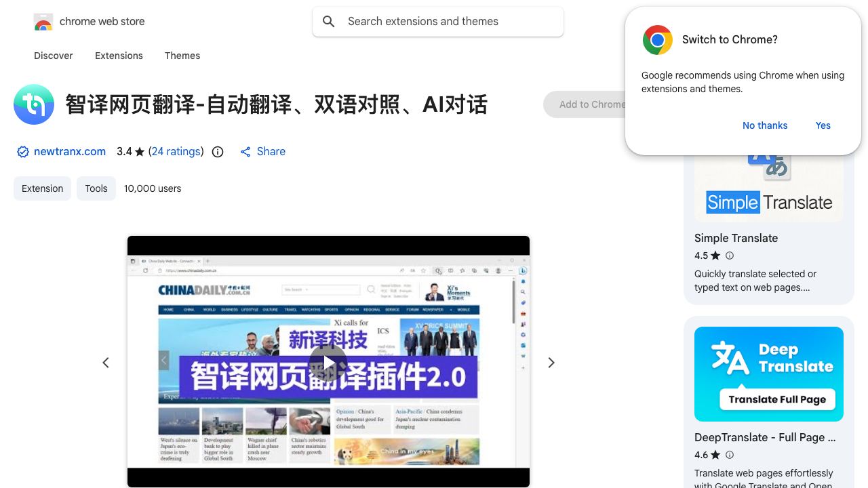868x488 pixels.
Task: Select the Tools category chip
Action: click(x=96, y=188)
